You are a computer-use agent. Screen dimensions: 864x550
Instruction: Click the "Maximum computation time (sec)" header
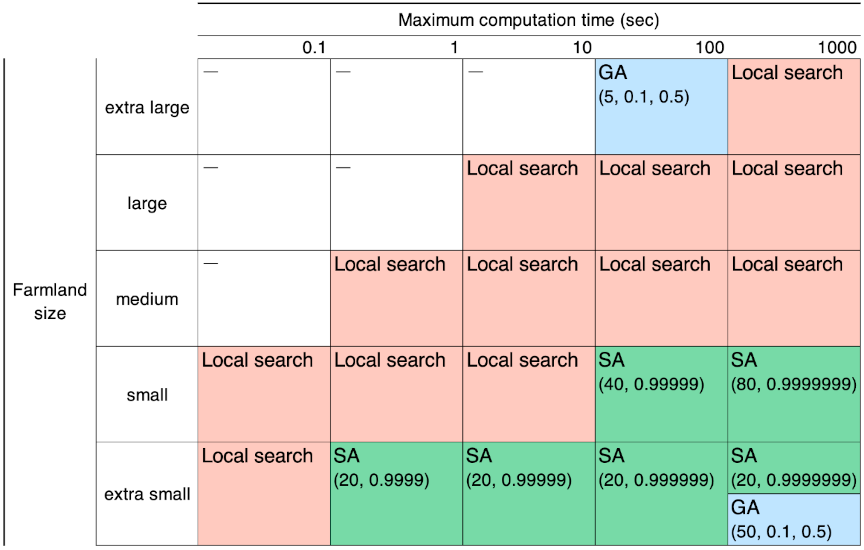[528, 20]
